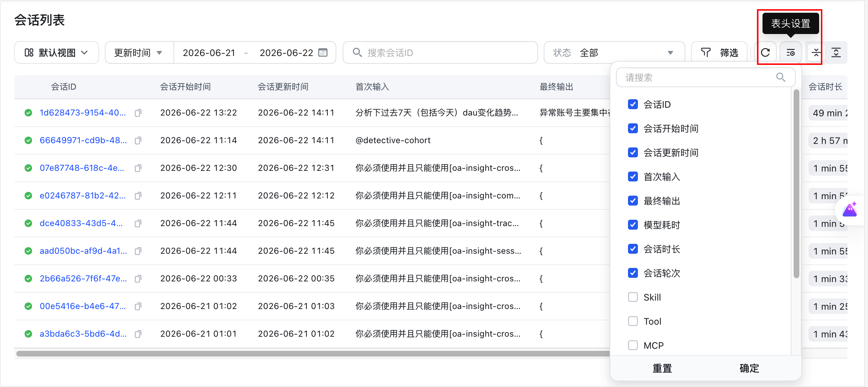Click green status icon of row 66649971
Image resolution: width=868 pixels, height=387 pixels.
click(x=28, y=140)
